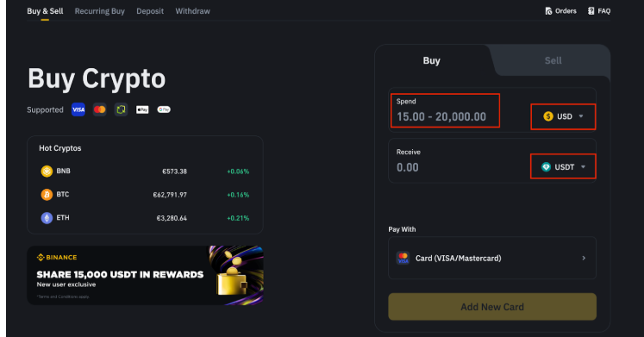Expand the USDT receive currency dropdown
The image size is (644, 337).
(563, 166)
